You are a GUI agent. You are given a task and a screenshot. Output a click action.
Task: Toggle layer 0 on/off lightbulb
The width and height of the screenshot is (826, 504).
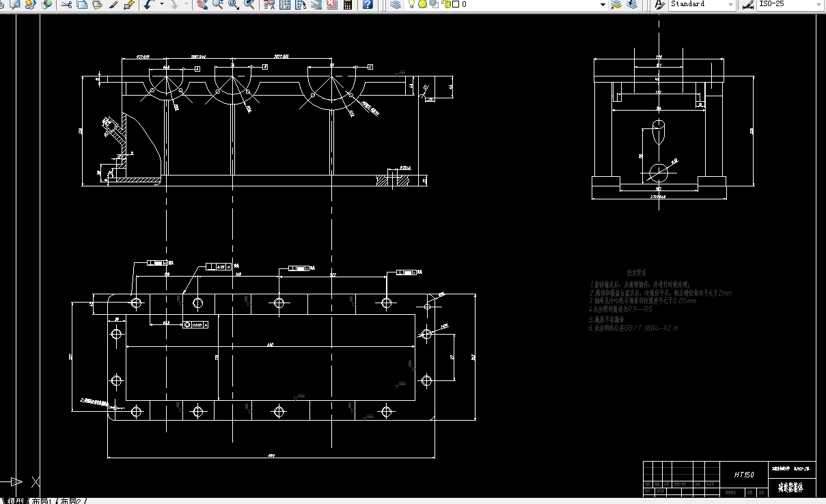pyautogui.click(x=411, y=4)
